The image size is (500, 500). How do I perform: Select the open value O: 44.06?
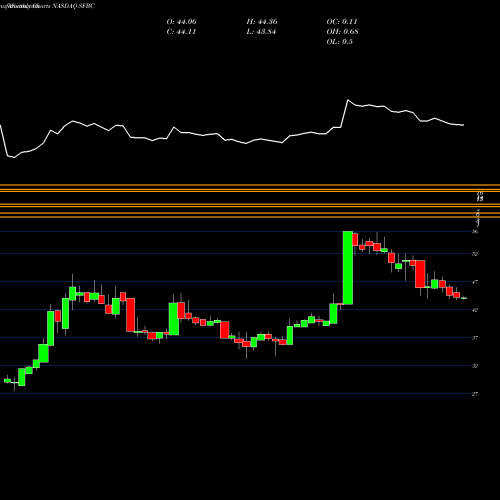point(182,22)
